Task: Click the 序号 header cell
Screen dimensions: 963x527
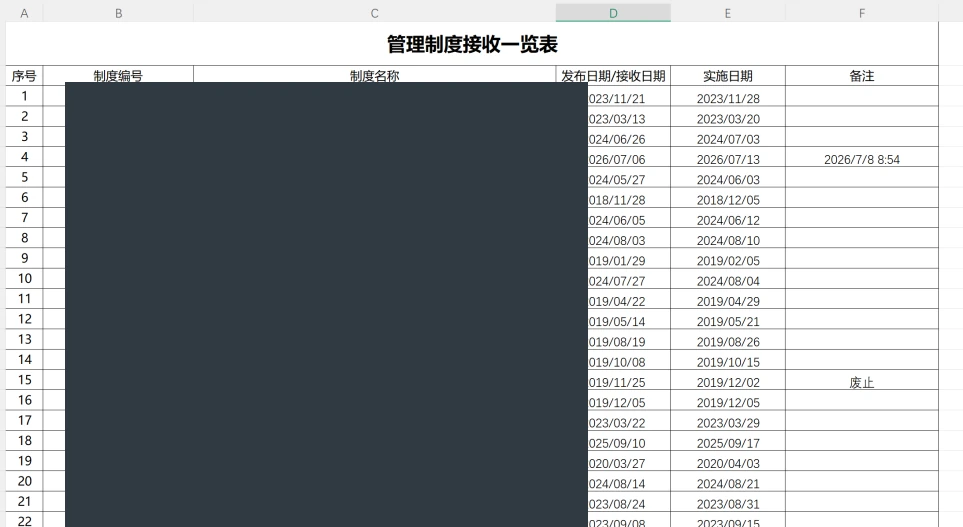Action: 24,76
